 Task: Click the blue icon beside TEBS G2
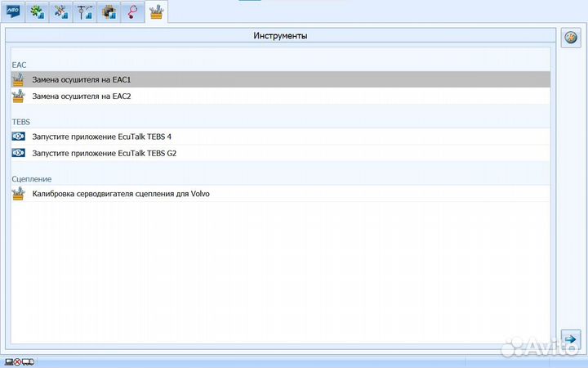[18, 153]
